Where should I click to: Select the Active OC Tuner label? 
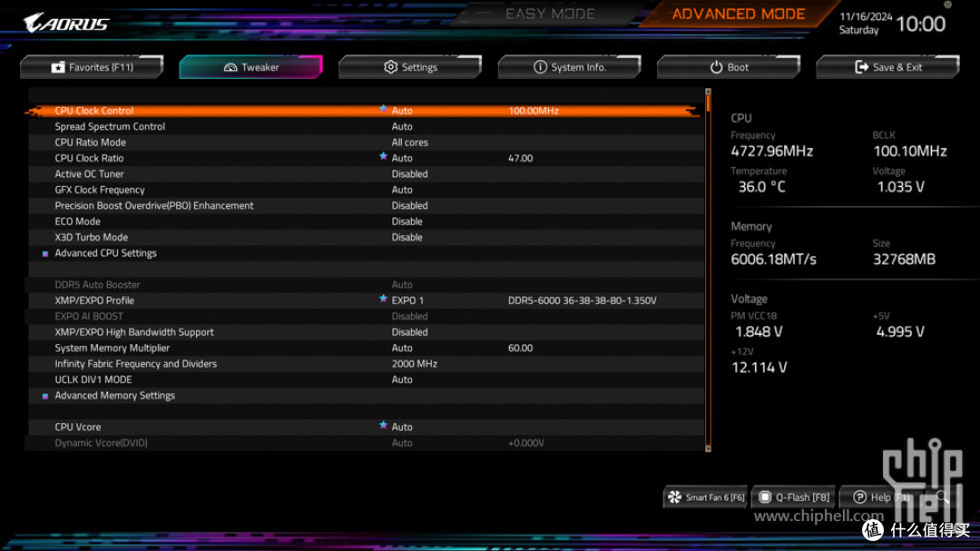click(x=89, y=174)
